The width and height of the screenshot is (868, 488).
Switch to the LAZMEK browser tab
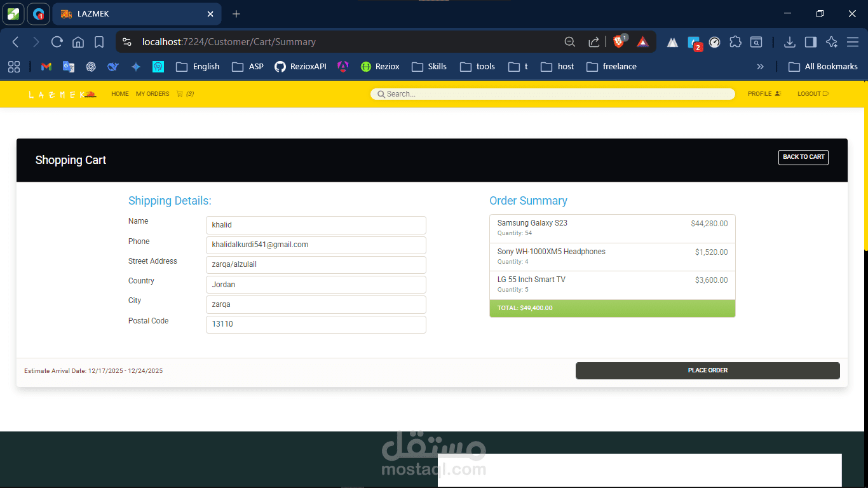(x=137, y=14)
